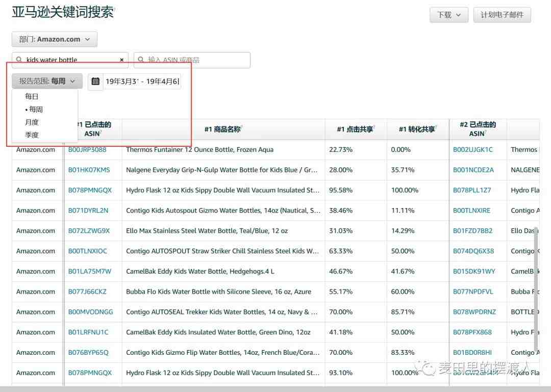Open #2 ASIN link B002UJGK1C

[x=473, y=150]
